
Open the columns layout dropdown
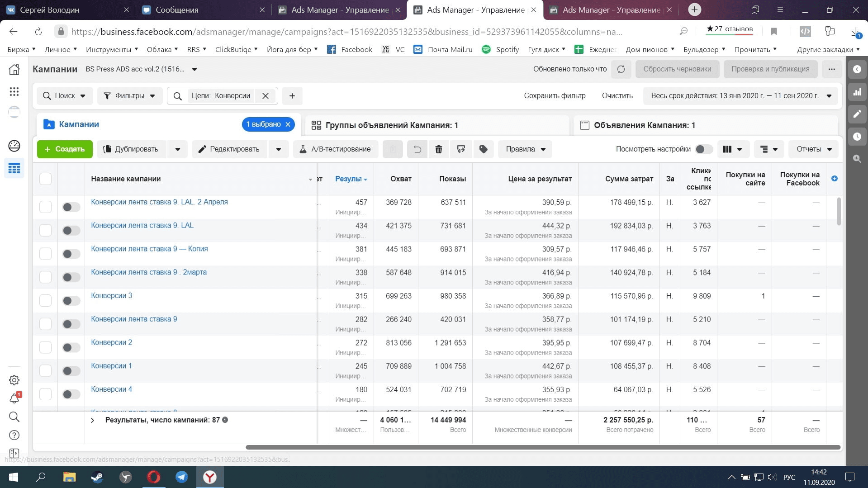733,149
